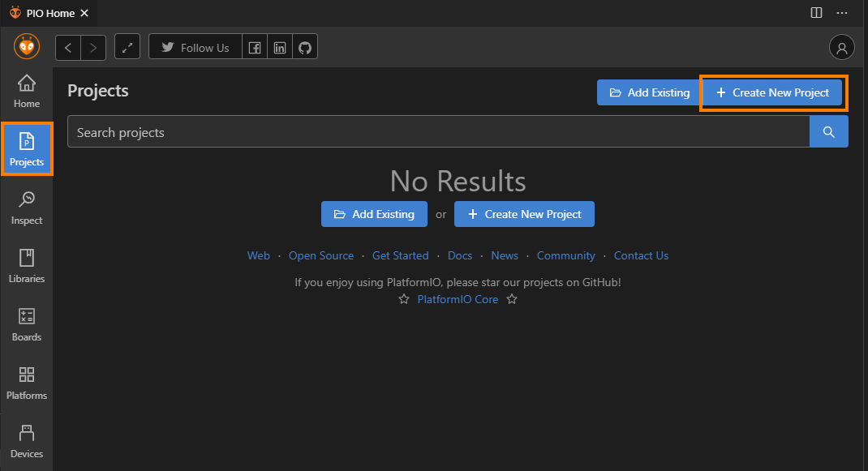This screenshot has width=868, height=471.
Task: Click the split editor icon at top right
Action: pyautogui.click(x=816, y=13)
